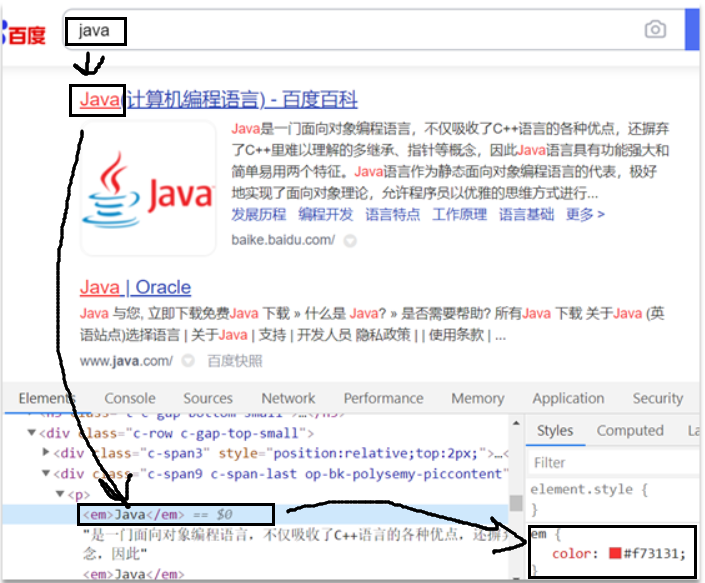The image size is (705, 583).
Task: Open the 语言特点 sublink
Action: point(393,214)
